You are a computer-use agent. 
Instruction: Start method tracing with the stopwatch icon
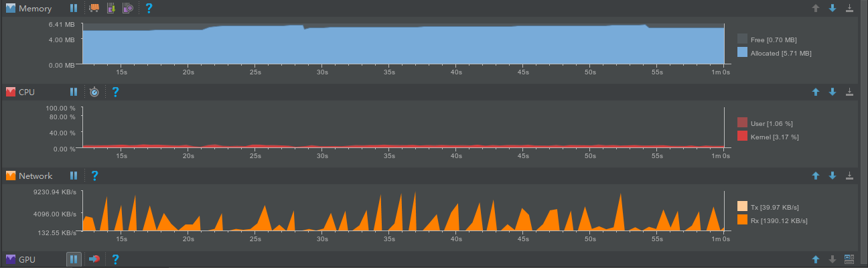pyautogui.click(x=94, y=92)
